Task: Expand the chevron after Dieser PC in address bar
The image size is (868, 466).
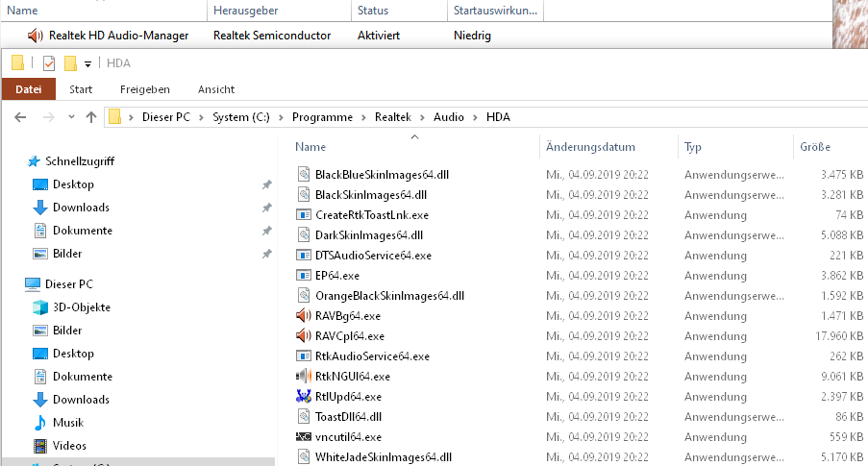Action: pos(201,117)
